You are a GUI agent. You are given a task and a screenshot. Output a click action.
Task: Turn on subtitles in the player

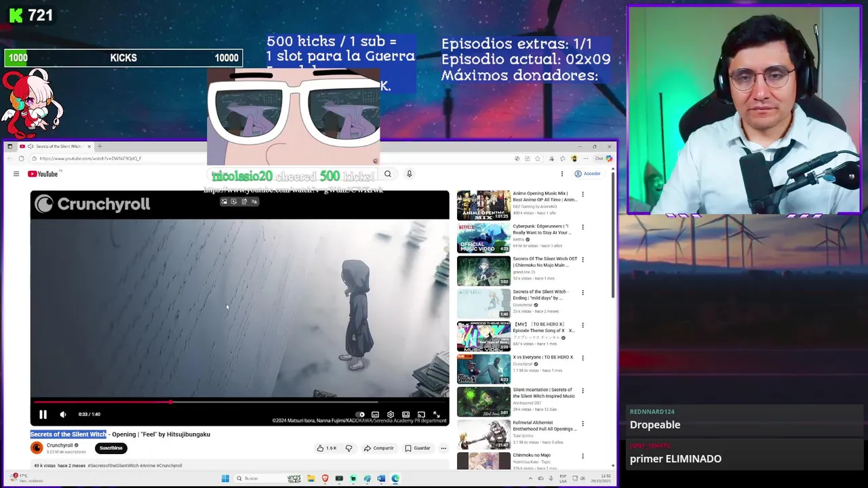[x=375, y=414]
